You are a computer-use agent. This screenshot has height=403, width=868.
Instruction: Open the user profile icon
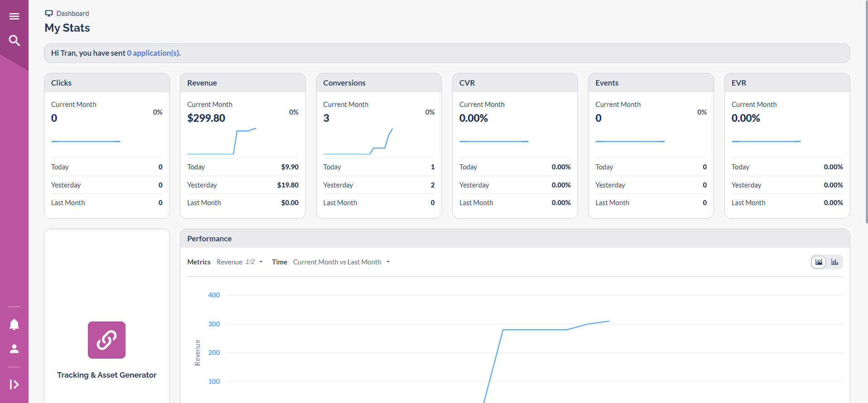tap(14, 349)
